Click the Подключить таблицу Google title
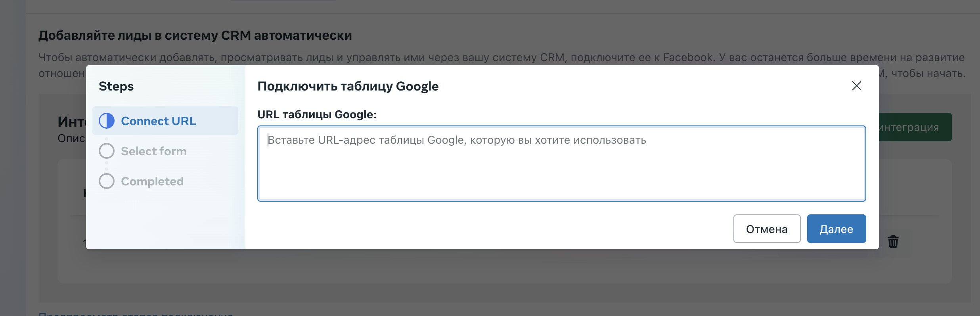The height and width of the screenshot is (316, 980). (x=348, y=86)
